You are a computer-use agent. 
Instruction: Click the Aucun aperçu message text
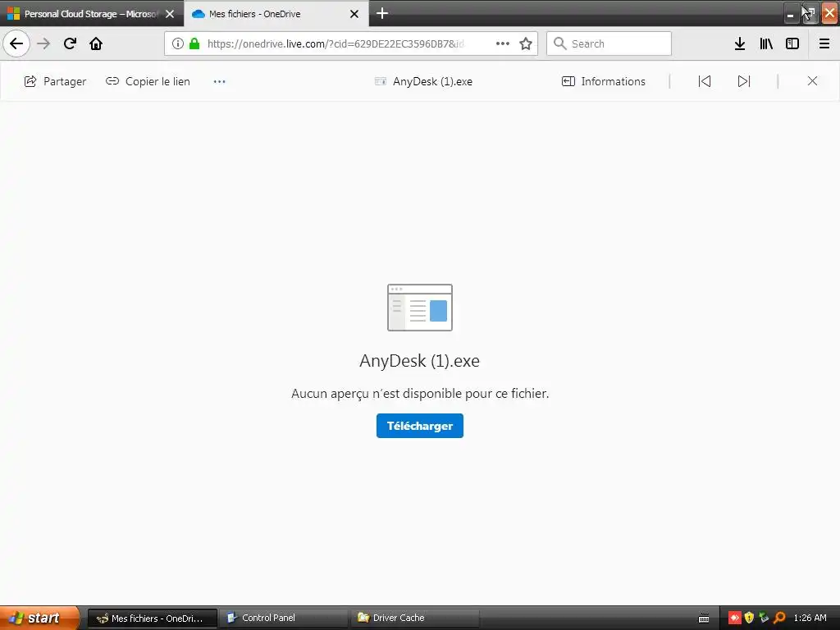coord(420,393)
